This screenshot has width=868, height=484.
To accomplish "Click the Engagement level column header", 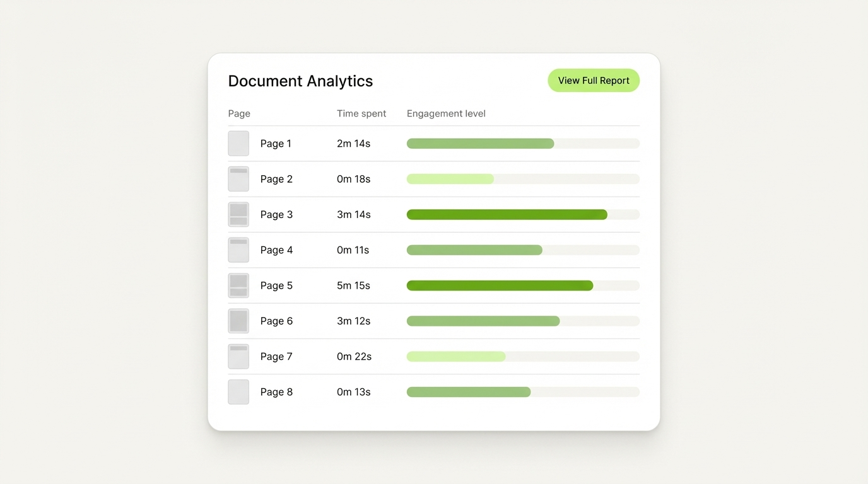I will click(446, 113).
